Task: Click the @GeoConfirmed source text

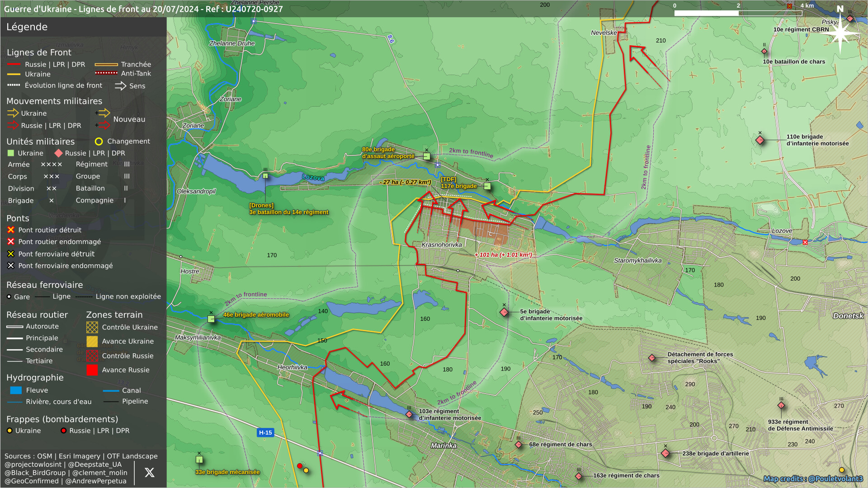Action: (32, 481)
